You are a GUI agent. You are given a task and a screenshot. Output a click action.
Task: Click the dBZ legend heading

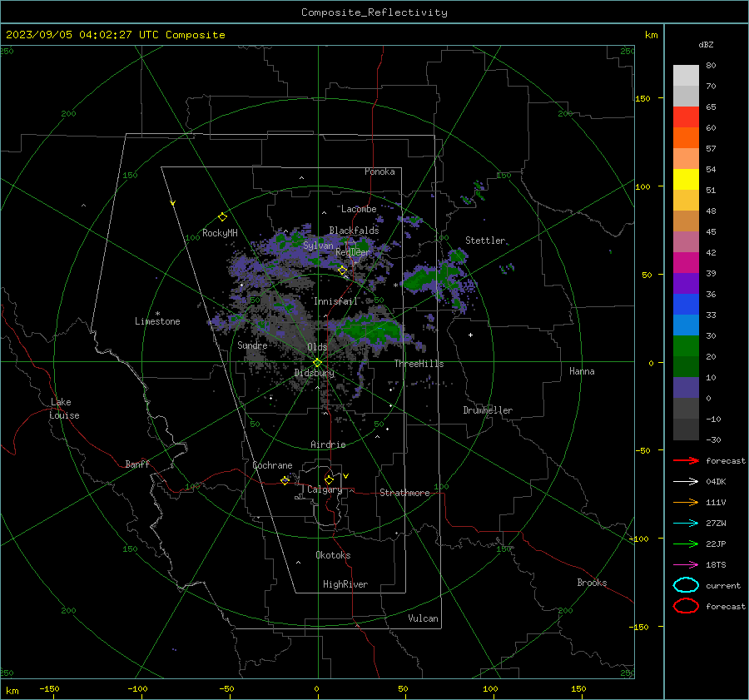[706, 44]
